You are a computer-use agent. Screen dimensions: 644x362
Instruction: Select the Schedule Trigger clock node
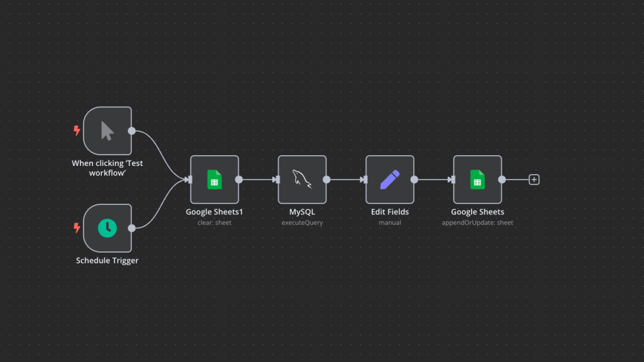pyautogui.click(x=108, y=228)
